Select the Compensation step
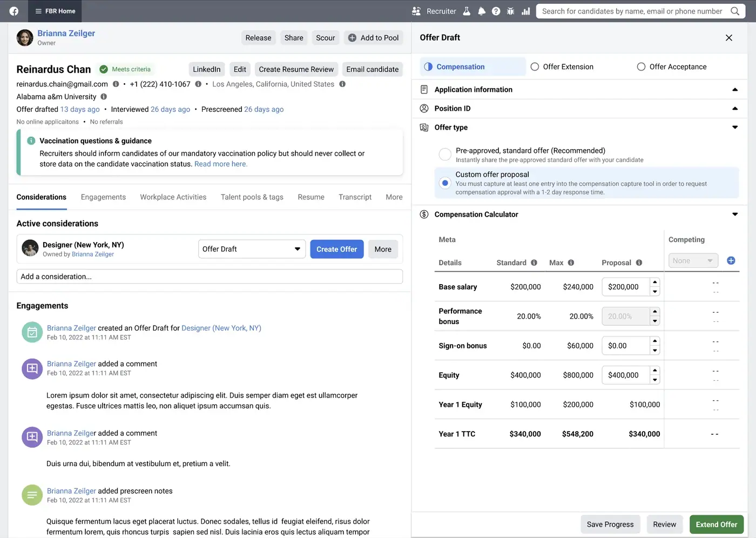The width and height of the screenshot is (756, 538). point(473,66)
